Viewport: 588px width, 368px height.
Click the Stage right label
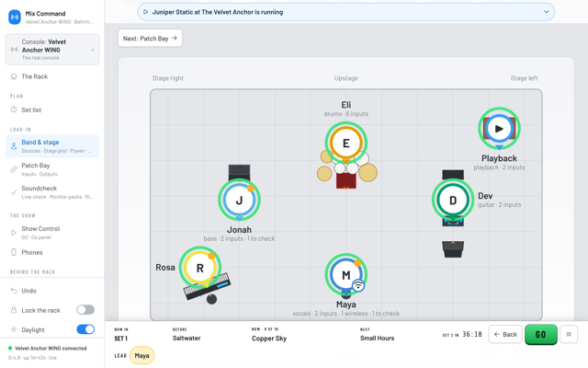pos(167,78)
